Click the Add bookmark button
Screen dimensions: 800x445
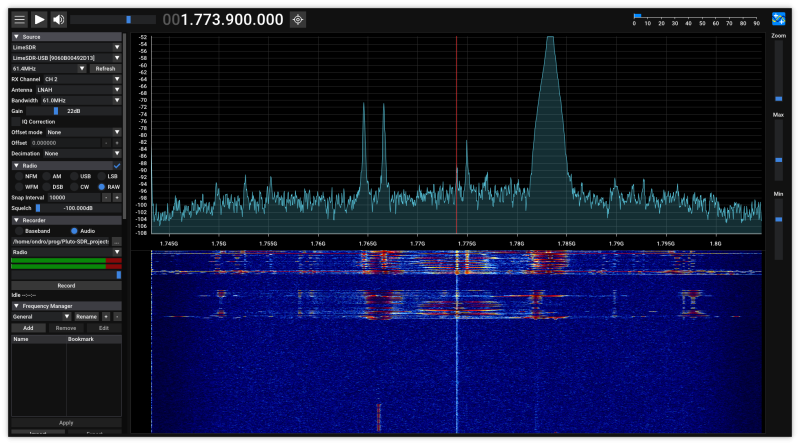28,328
